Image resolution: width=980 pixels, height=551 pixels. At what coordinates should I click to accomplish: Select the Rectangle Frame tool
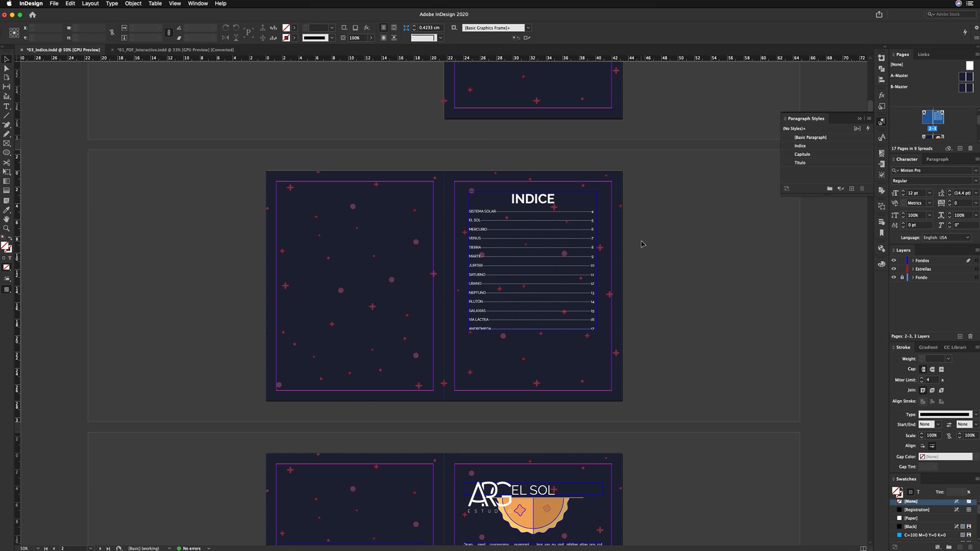coord(7,143)
